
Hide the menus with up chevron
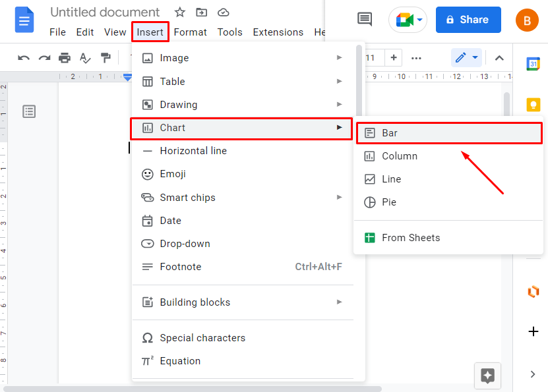pyautogui.click(x=499, y=58)
